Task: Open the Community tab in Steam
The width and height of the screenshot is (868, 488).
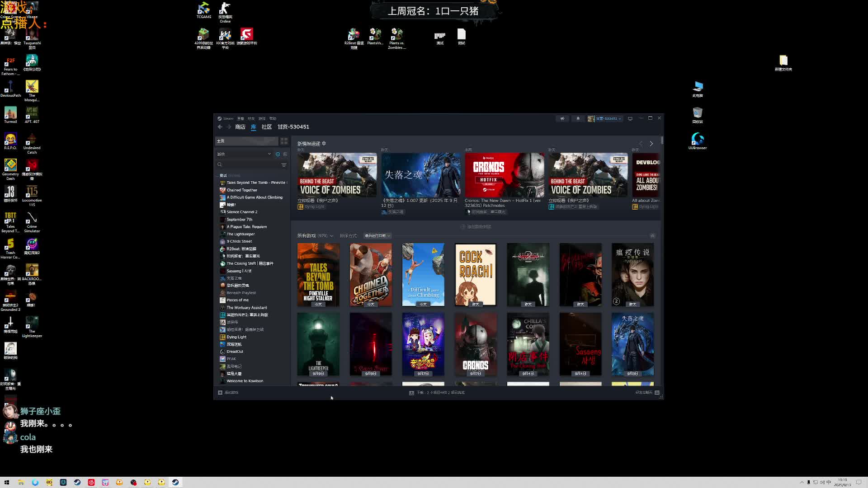Action: pyautogui.click(x=267, y=127)
